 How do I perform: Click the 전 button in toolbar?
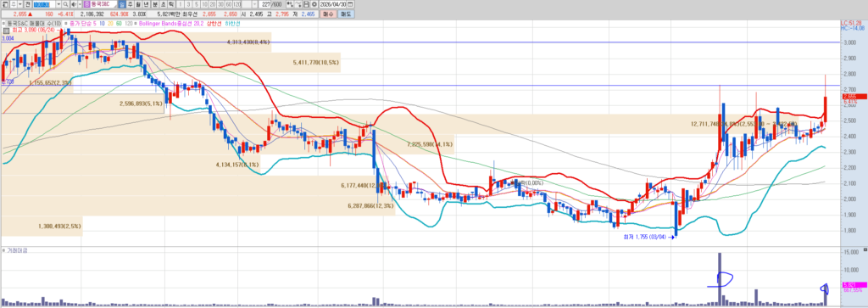tap(28, 4)
